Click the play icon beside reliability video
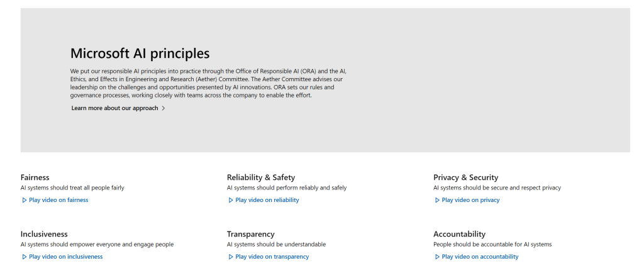 click(231, 200)
